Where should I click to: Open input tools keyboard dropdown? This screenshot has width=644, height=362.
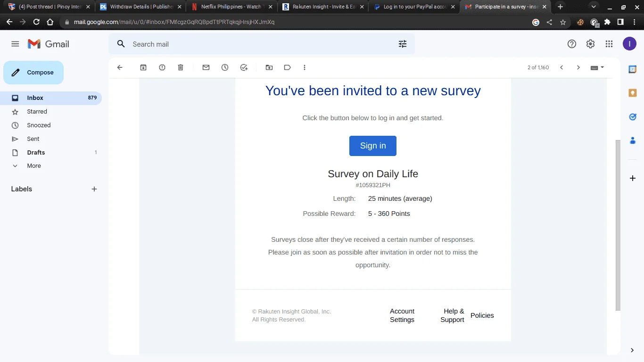(597, 67)
